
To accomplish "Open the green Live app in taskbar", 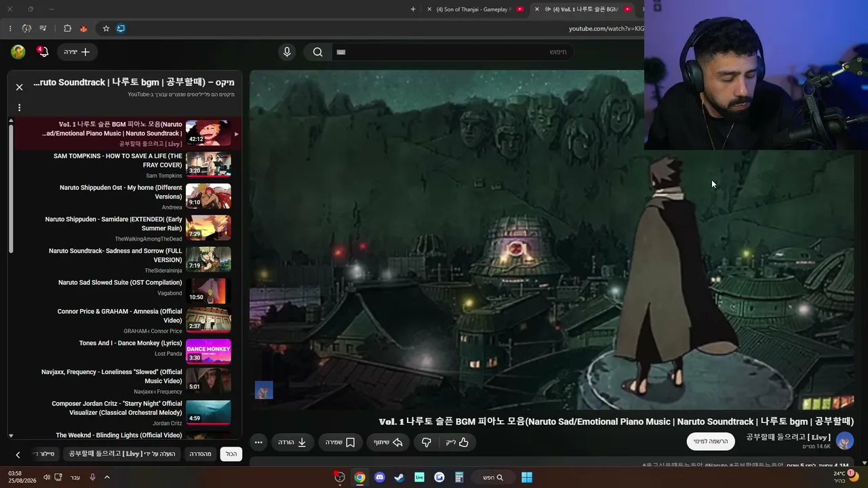I will [x=419, y=477].
